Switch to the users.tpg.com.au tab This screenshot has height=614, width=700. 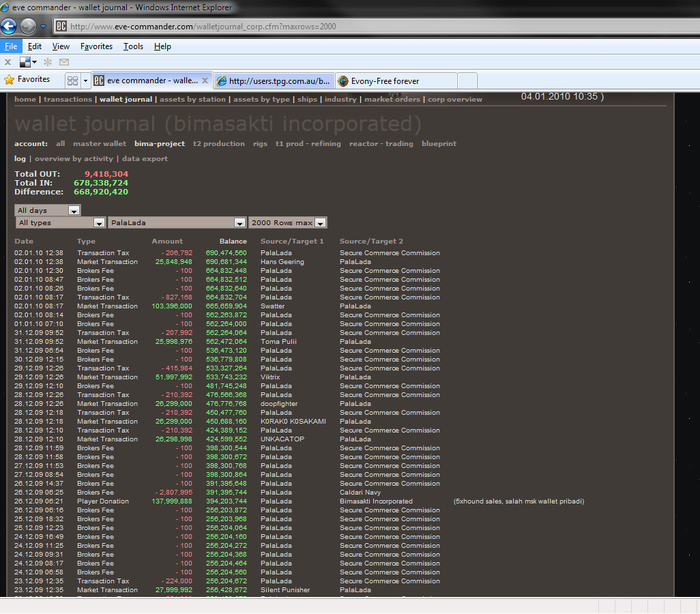(274, 81)
